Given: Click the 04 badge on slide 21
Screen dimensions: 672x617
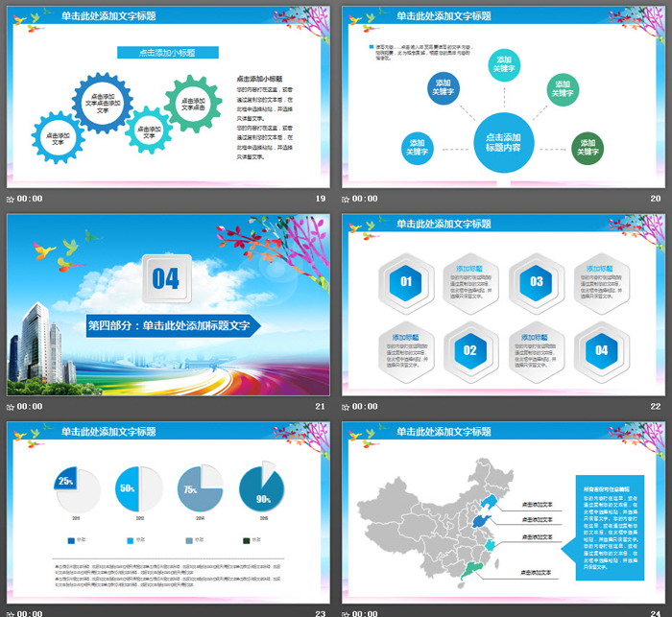Looking at the screenshot, I should pos(166,278).
